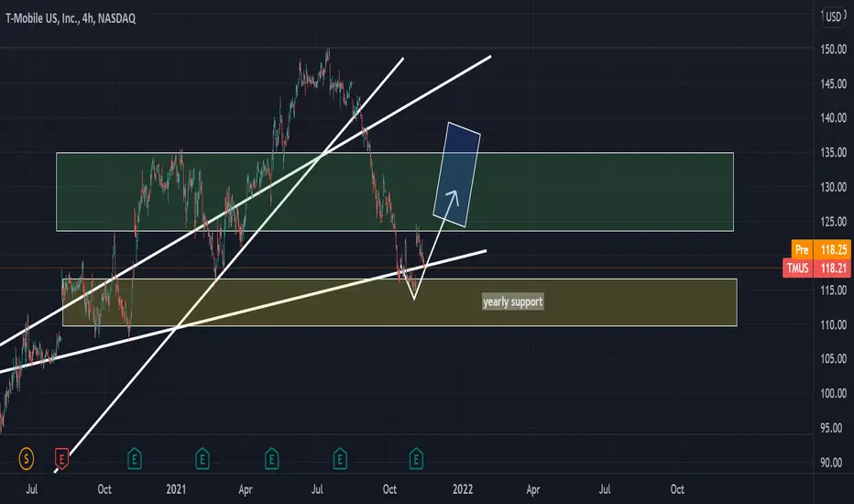The width and height of the screenshot is (854, 504).
Task: Click the 90.00 price axis label
Action: [831, 463]
